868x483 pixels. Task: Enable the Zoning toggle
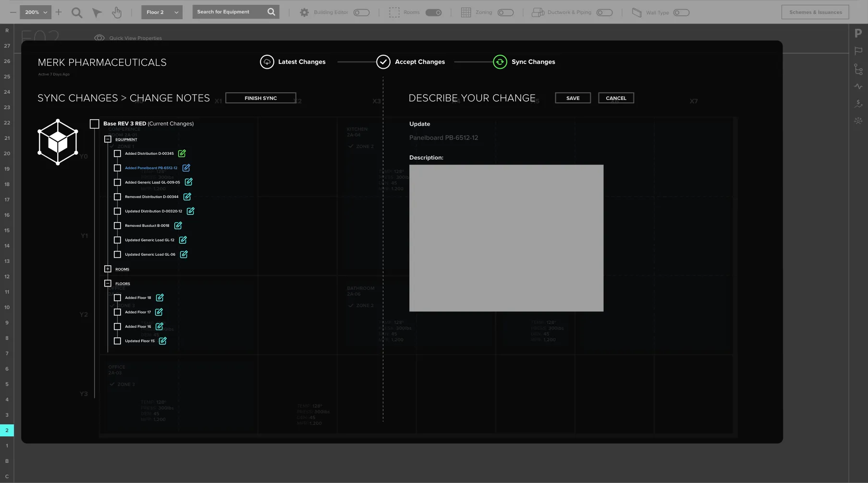coord(506,12)
